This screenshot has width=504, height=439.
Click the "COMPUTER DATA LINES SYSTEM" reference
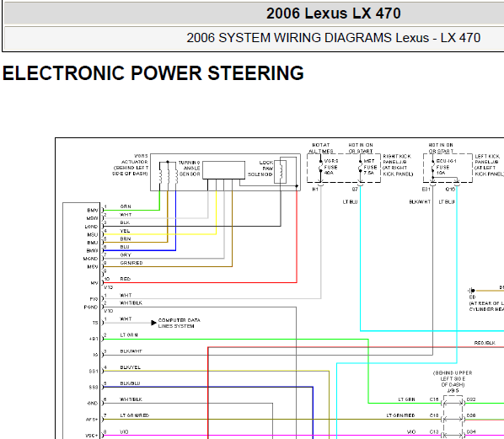click(x=179, y=323)
